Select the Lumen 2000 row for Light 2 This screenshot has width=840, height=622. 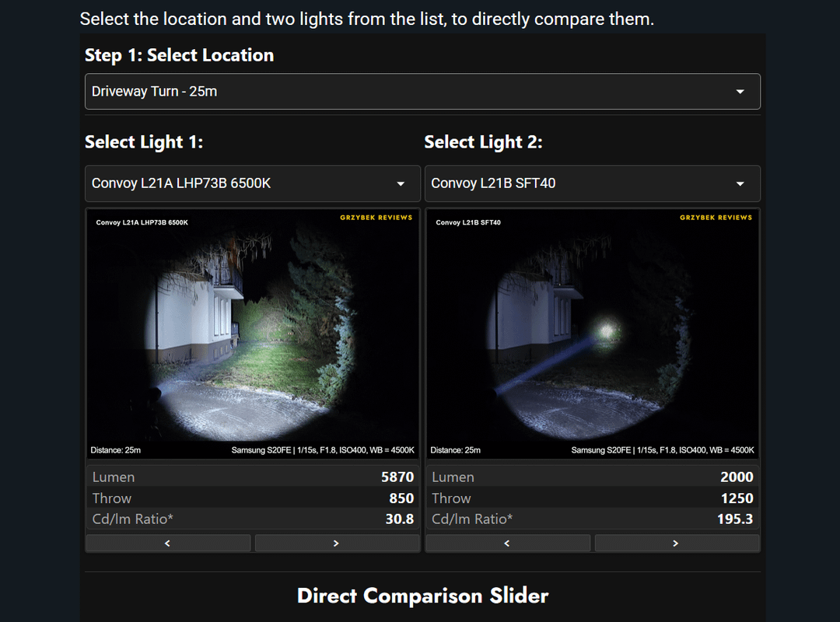click(593, 477)
